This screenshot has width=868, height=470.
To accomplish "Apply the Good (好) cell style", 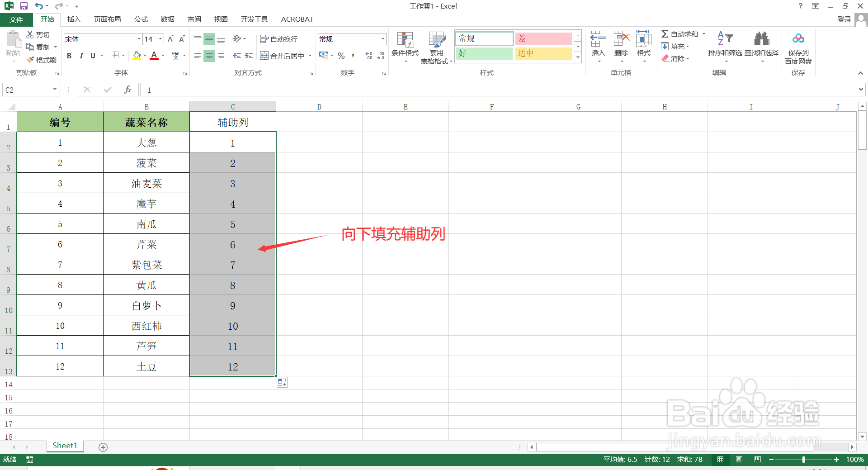I will point(484,53).
